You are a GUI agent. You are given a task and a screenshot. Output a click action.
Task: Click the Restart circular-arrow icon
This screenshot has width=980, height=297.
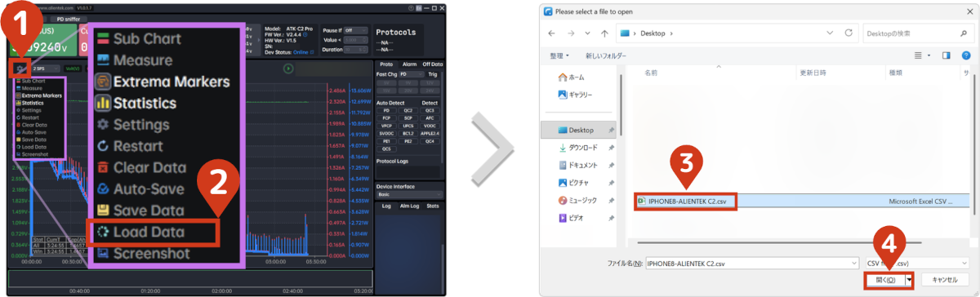[x=102, y=146]
